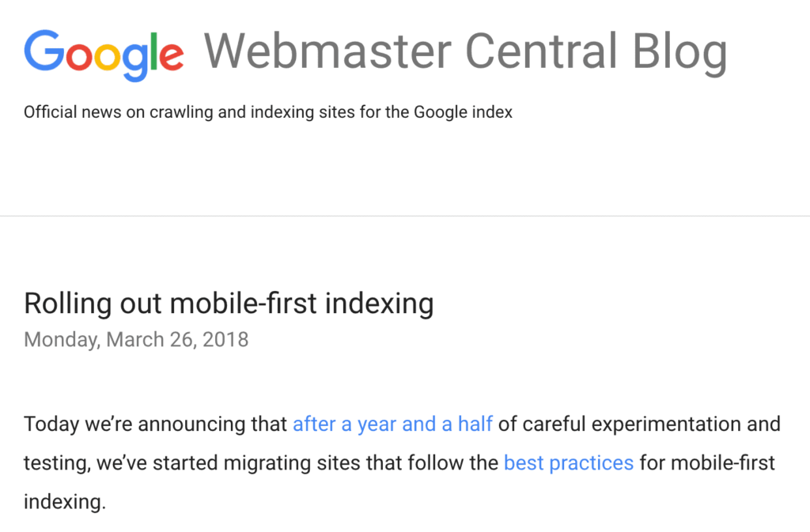810x532 pixels.
Task: Click the year 2018 in post date
Action: click(x=225, y=340)
